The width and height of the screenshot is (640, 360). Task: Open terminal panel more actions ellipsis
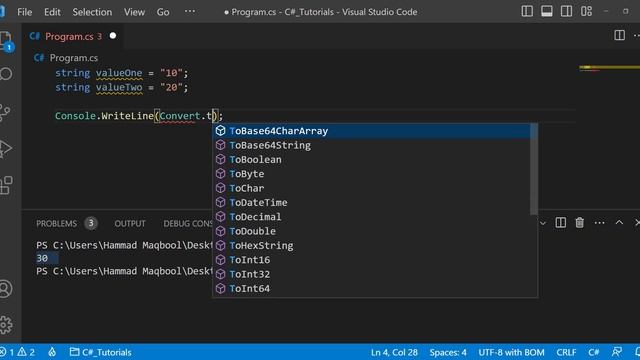click(x=599, y=223)
